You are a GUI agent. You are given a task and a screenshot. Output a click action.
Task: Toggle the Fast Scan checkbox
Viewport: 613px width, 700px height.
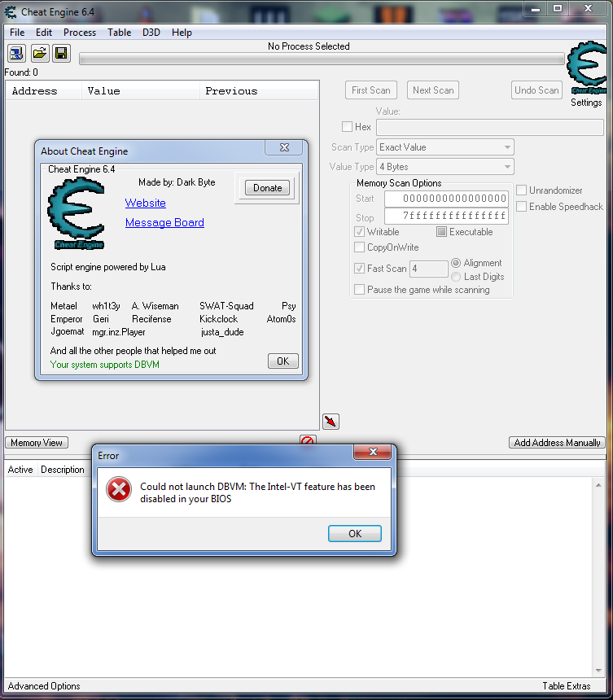pyautogui.click(x=359, y=269)
